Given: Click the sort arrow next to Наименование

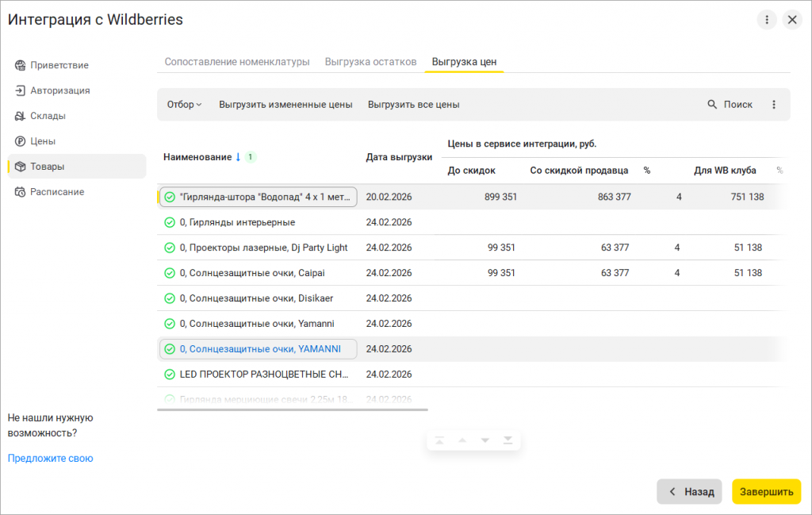Looking at the screenshot, I should pyautogui.click(x=238, y=157).
